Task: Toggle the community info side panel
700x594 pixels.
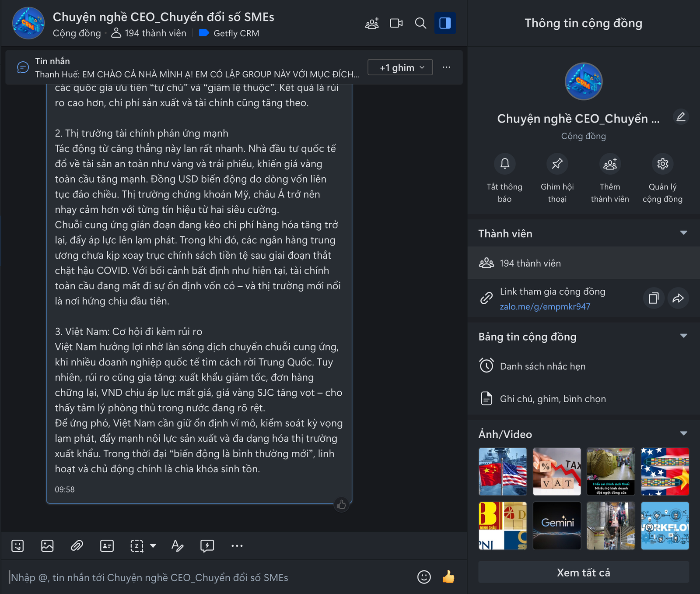Action: click(445, 23)
